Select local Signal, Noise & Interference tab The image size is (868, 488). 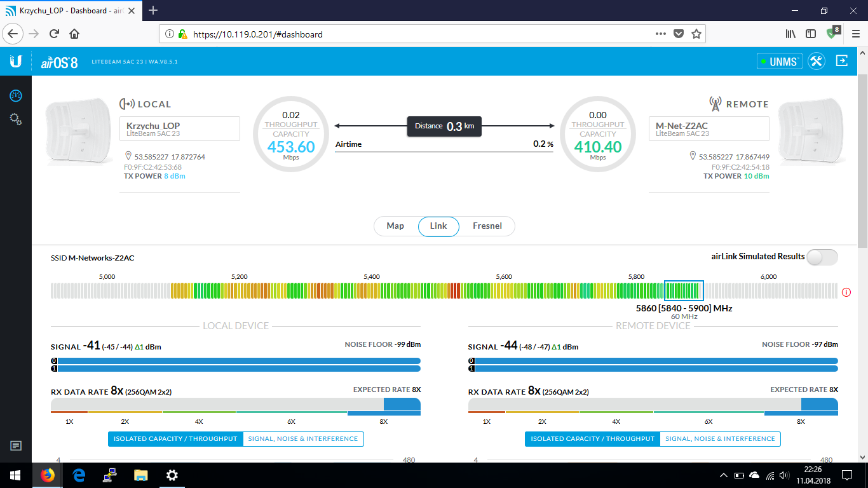pos(303,439)
